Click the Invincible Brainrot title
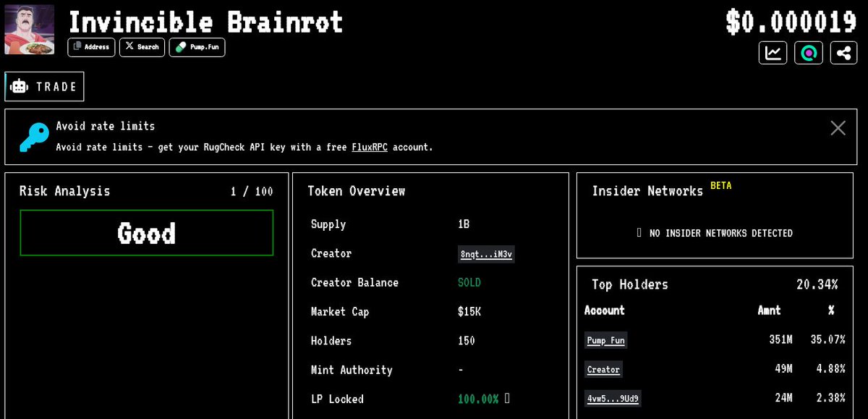 [205, 22]
